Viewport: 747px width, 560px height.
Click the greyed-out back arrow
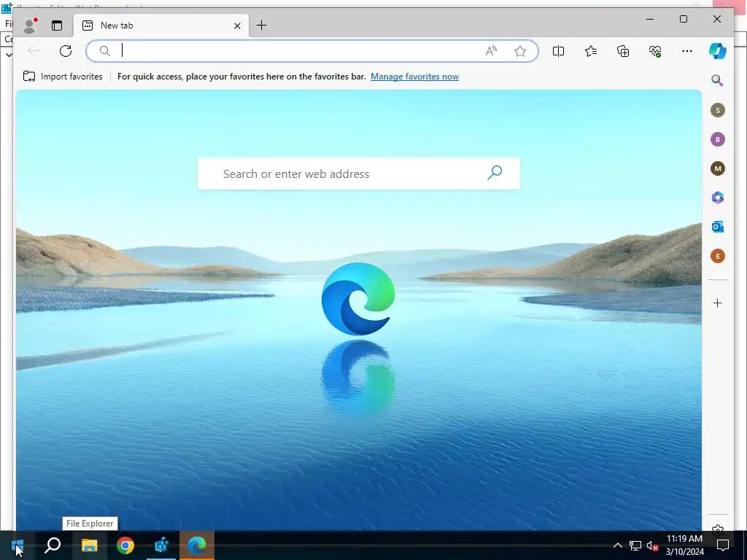coord(34,51)
